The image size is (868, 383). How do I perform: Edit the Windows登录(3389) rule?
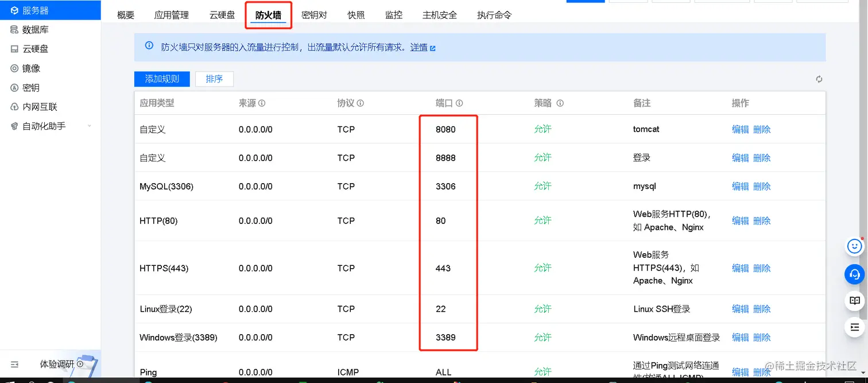741,337
